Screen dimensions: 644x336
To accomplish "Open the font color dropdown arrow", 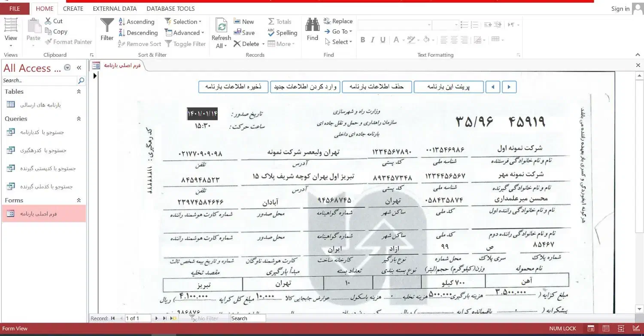I will click(x=403, y=40).
